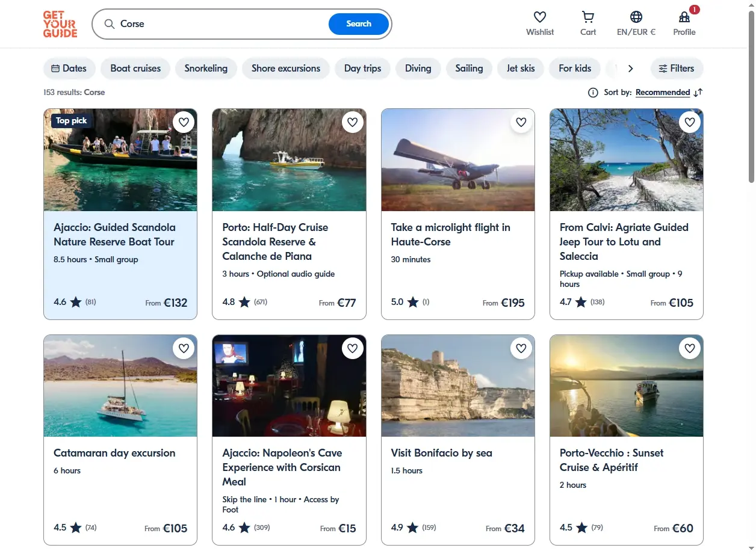The height and width of the screenshot is (554, 756).
Task: Click the 'From €195' price
Action: click(x=504, y=303)
